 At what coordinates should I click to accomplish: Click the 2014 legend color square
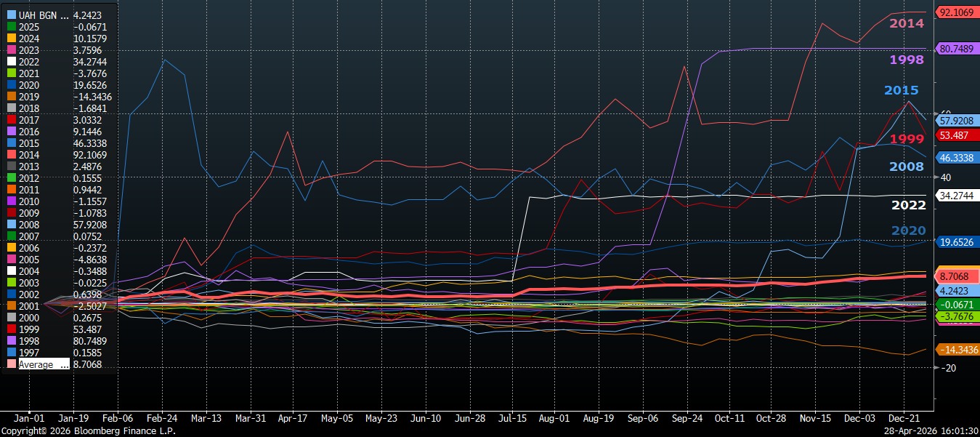(x=11, y=155)
